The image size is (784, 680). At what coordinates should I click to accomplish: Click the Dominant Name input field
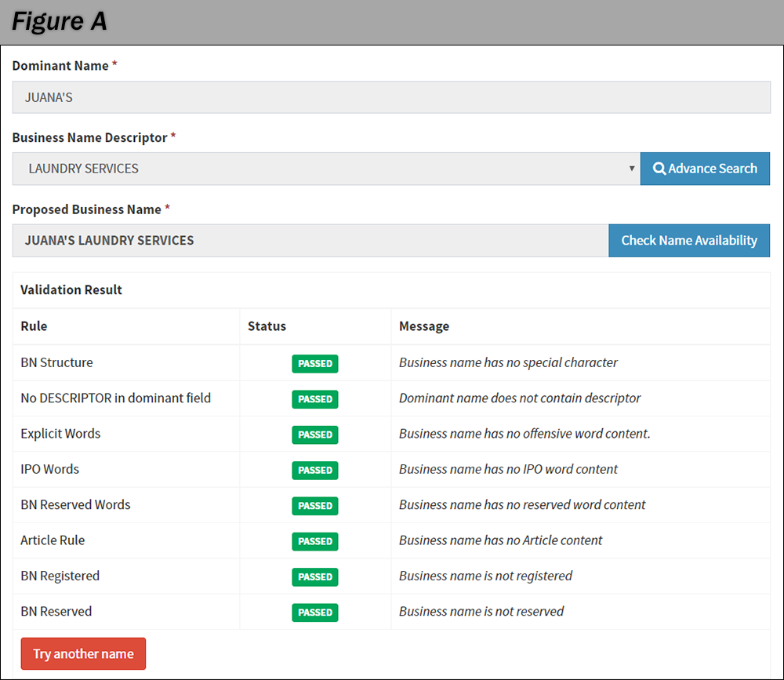pos(391,97)
